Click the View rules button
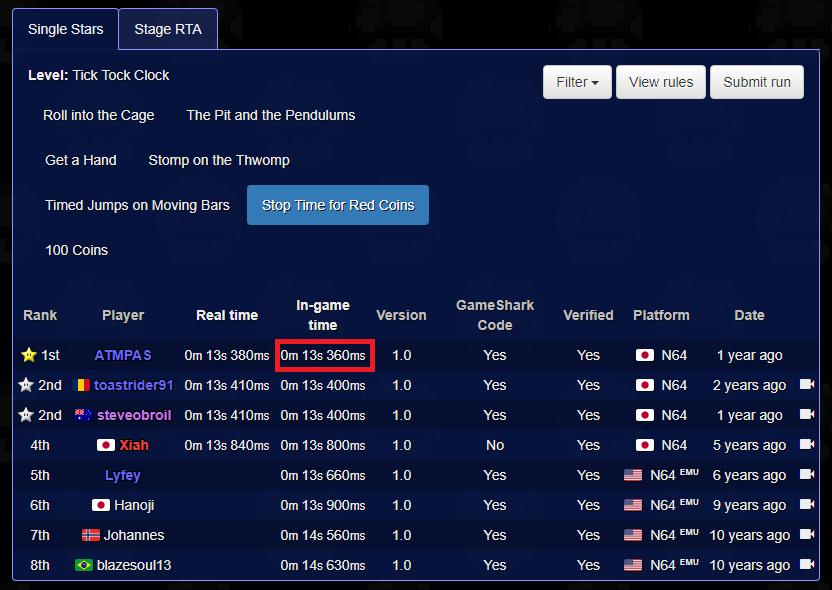 (x=661, y=82)
